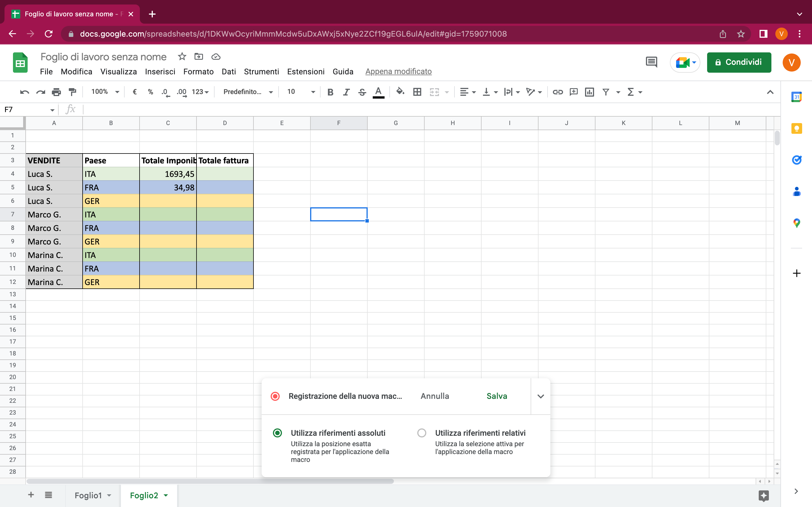Image resolution: width=812 pixels, height=507 pixels.
Task: Toggle strikethrough formatting
Action: click(x=362, y=92)
